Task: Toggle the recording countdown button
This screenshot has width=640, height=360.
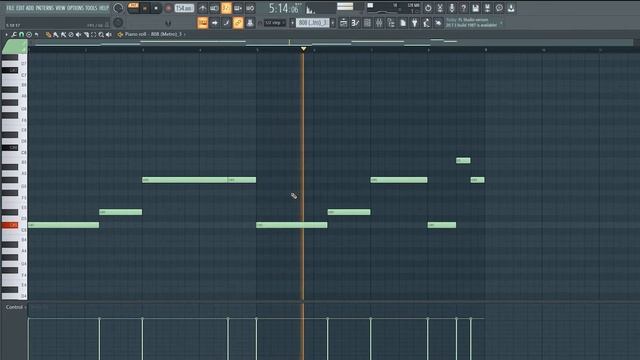Action: 226,8
